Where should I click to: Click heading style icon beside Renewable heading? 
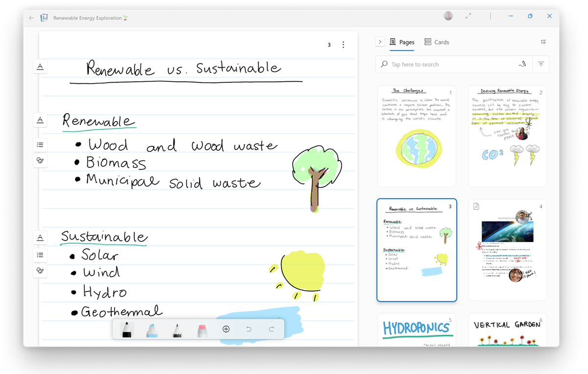[x=40, y=120]
